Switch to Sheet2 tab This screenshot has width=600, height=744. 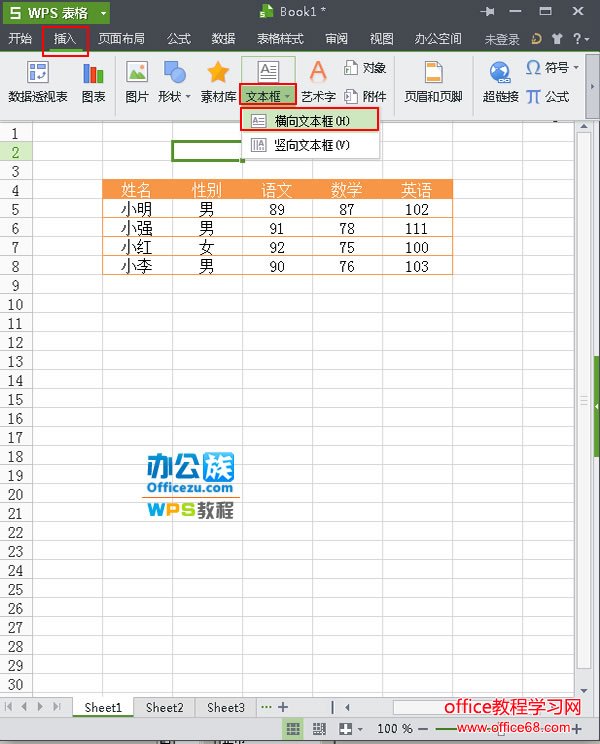click(x=164, y=707)
